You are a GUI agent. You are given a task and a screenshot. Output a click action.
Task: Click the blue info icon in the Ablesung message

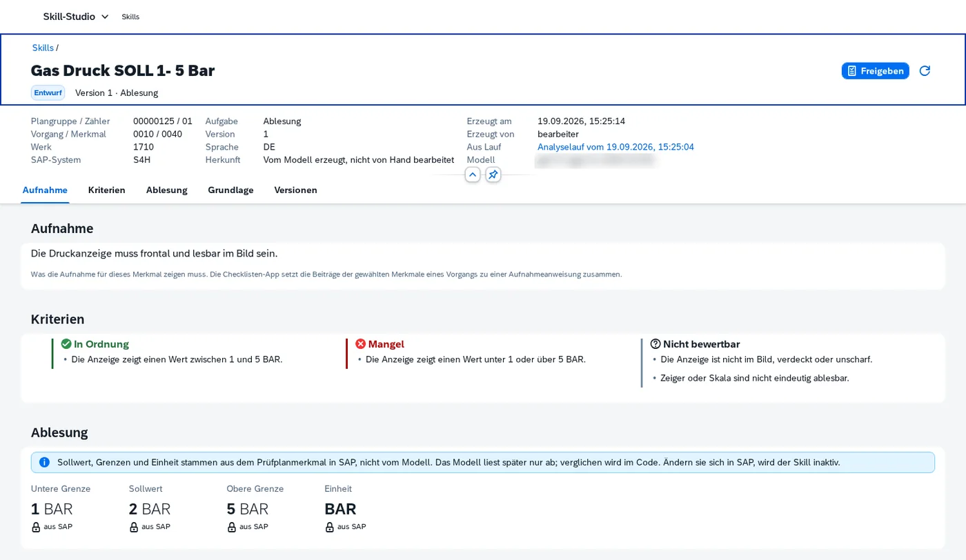(x=44, y=462)
